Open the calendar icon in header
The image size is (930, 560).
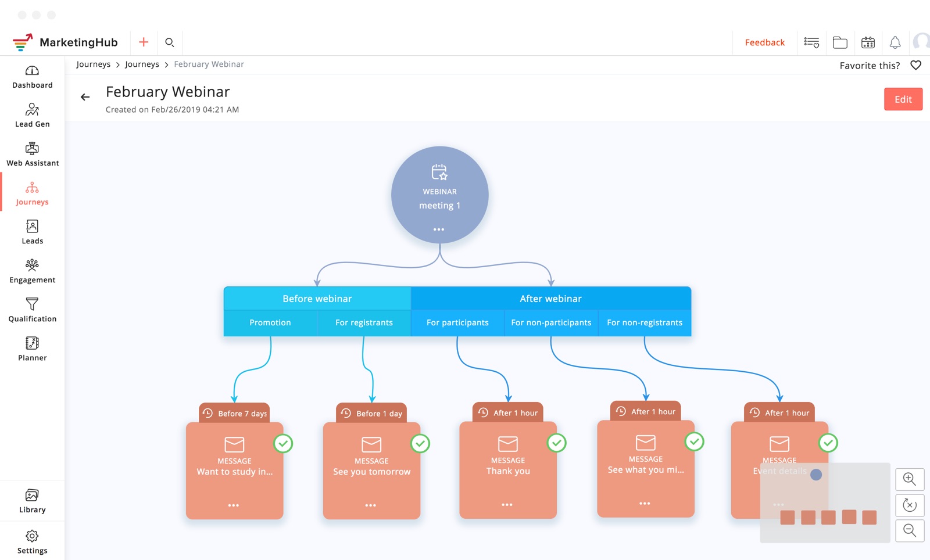(x=868, y=42)
